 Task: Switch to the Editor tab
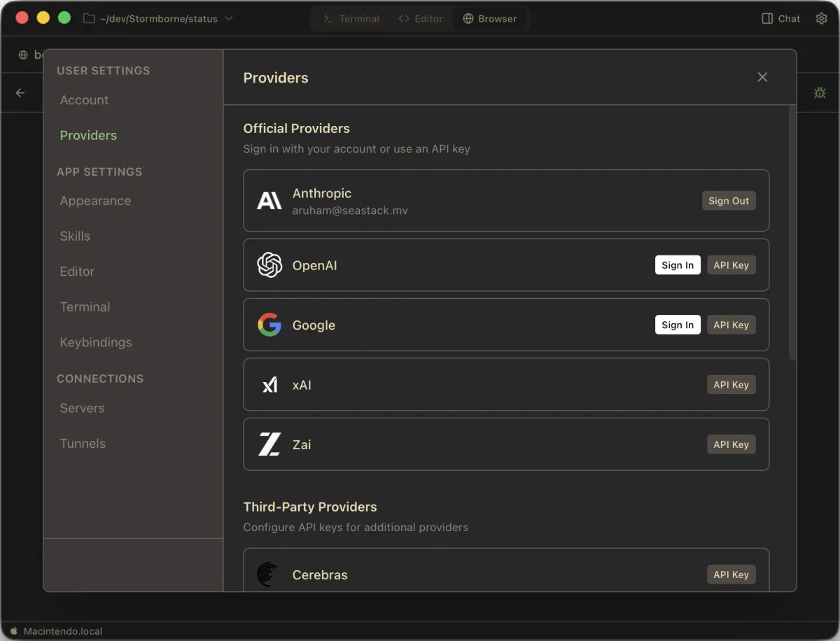point(420,18)
